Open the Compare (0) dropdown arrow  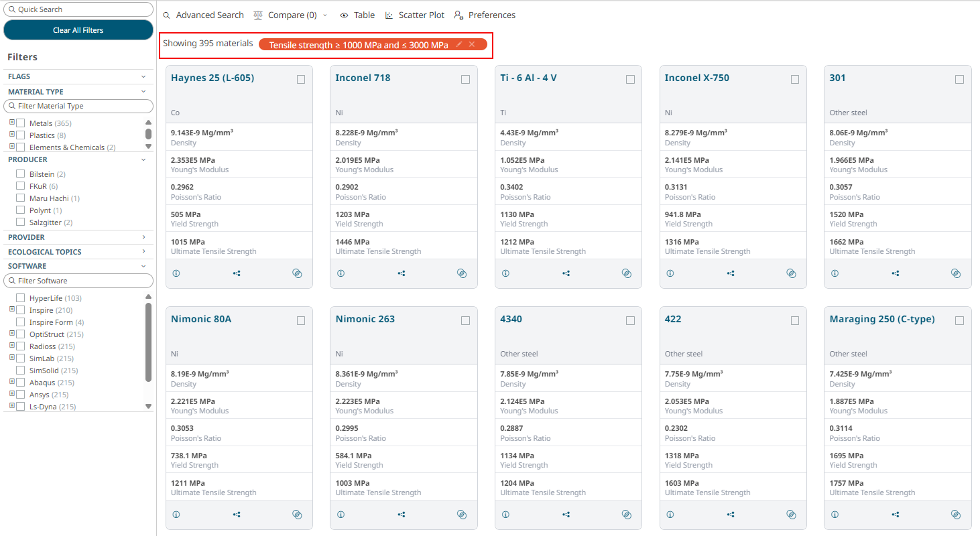point(325,15)
